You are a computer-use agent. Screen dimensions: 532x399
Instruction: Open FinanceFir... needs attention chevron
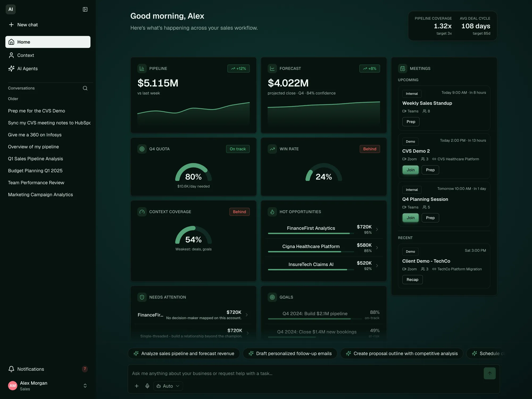[x=247, y=315]
